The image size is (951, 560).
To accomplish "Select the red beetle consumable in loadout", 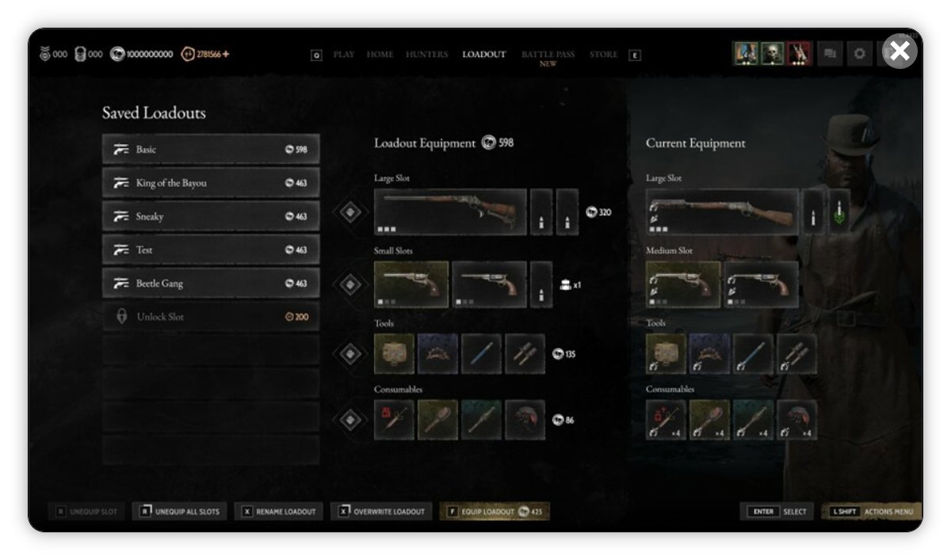I will click(x=525, y=420).
